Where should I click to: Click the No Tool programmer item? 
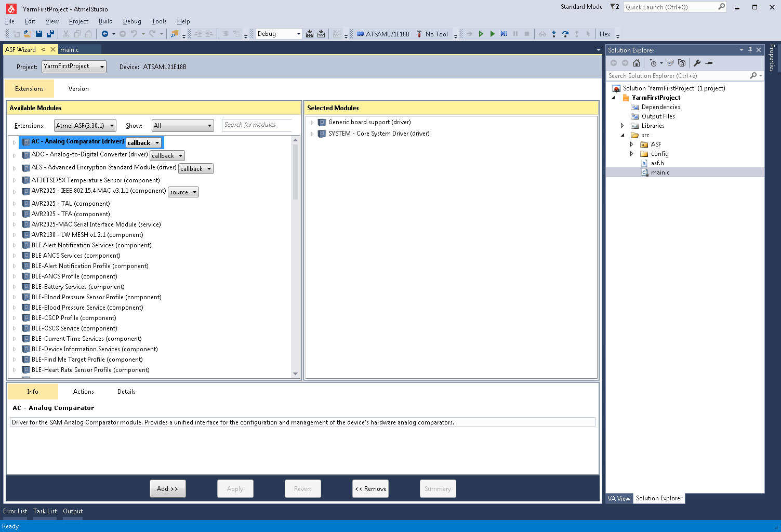tap(432, 34)
